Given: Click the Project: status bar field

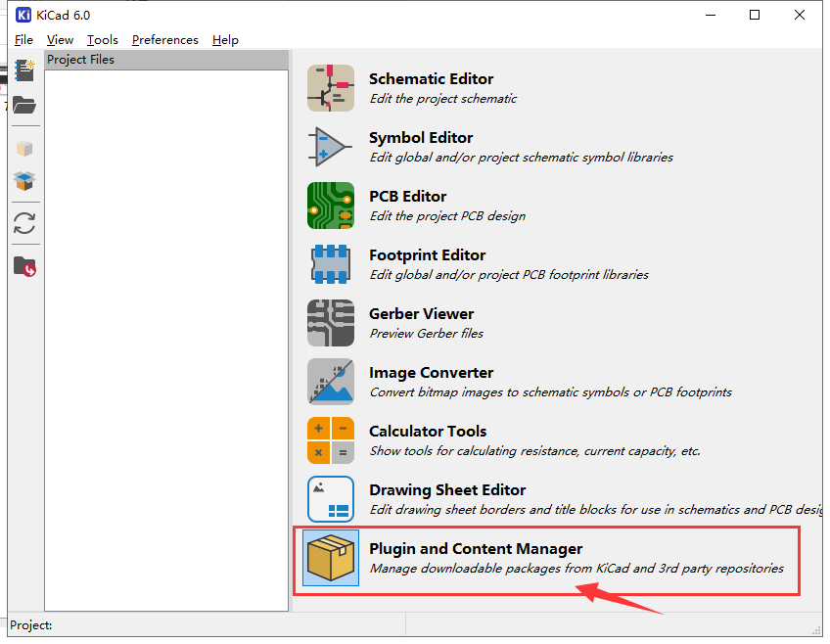Looking at the screenshot, I should pos(207,625).
